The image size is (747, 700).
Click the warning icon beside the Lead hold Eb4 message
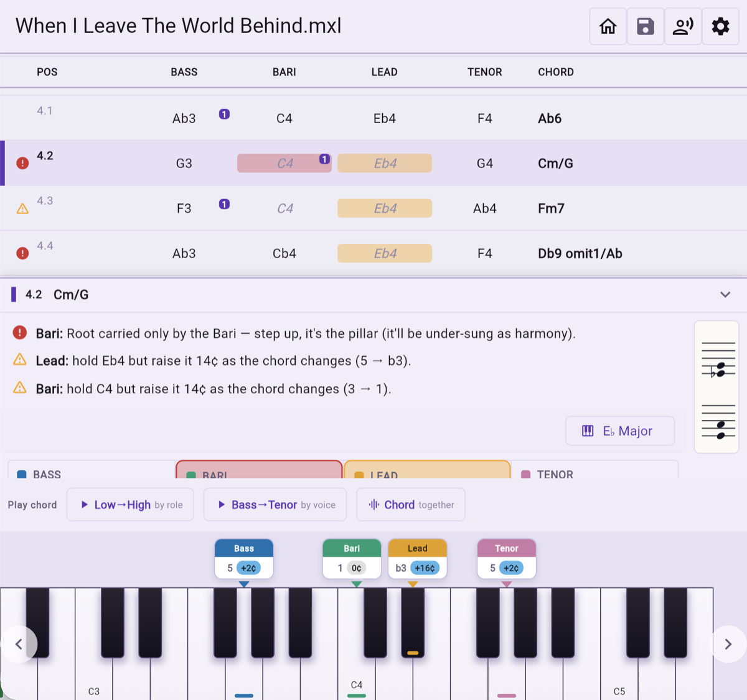click(20, 360)
